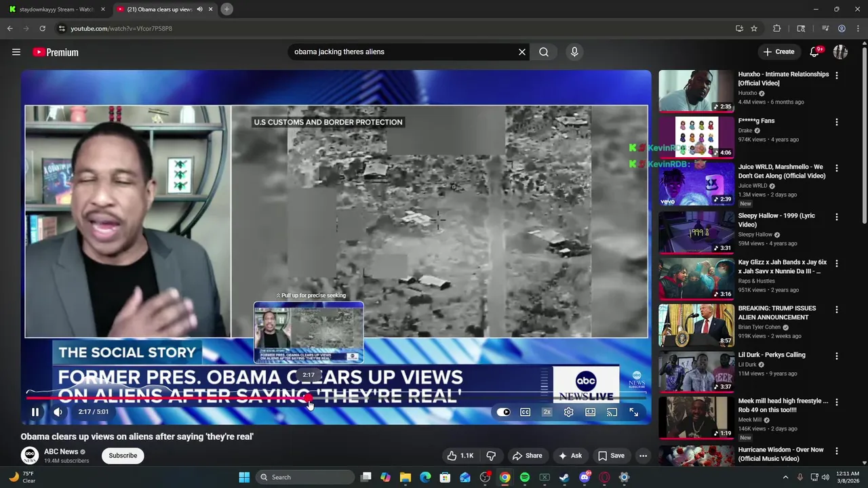
Task: Subscribe to ABC News
Action: pos(123,455)
